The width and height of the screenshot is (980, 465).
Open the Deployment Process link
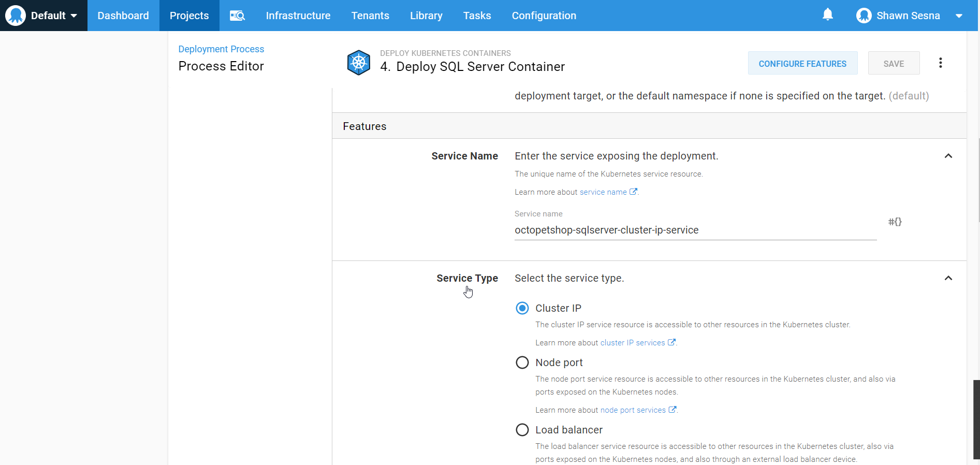point(221,49)
